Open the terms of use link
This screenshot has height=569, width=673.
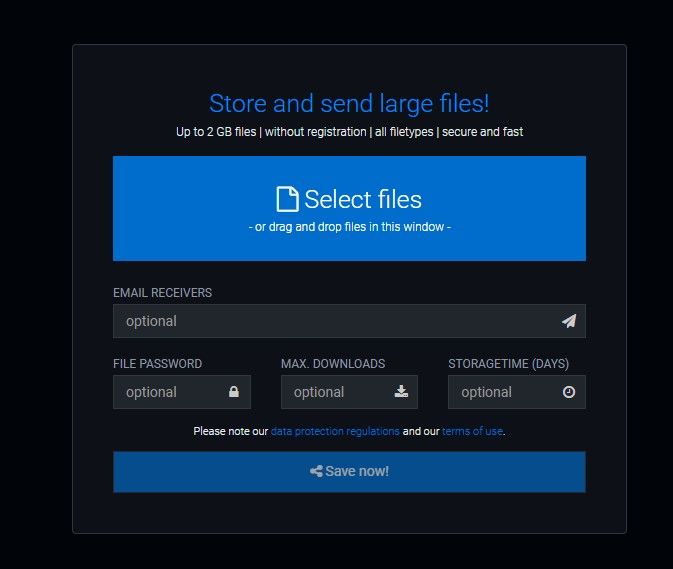pyautogui.click(x=472, y=431)
